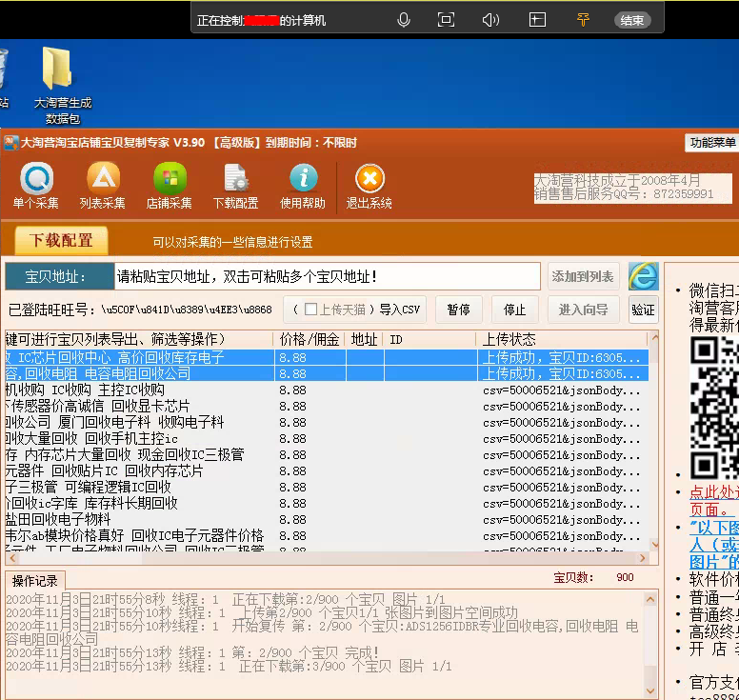This screenshot has width=739, height=700.
Task: Click the 宝贝数 900 counter
Action: (593, 577)
